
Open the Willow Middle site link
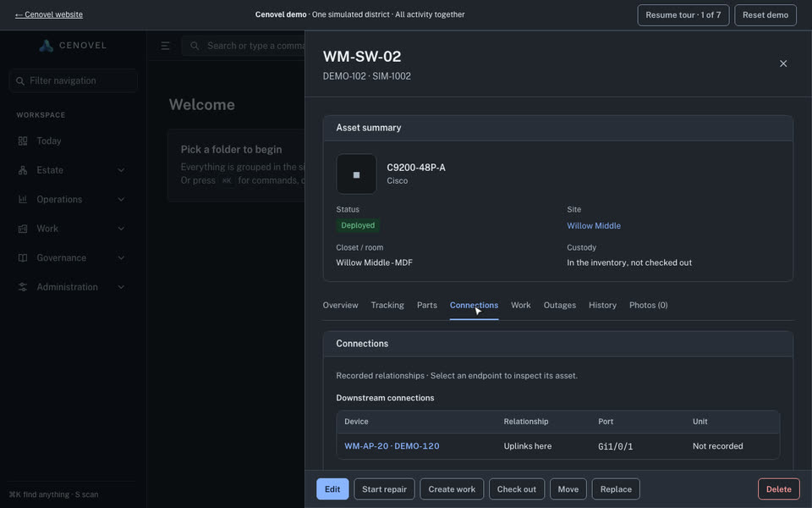coord(594,225)
